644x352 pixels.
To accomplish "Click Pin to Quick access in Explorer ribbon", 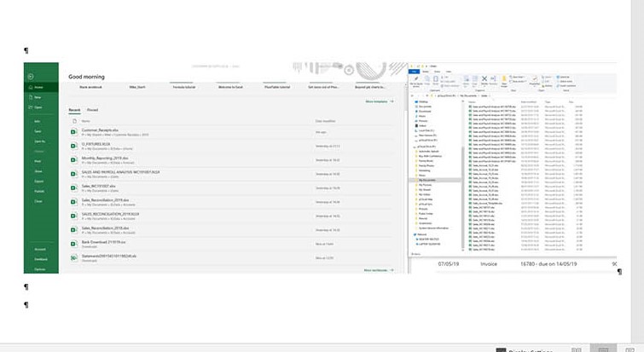I will [x=416, y=80].
